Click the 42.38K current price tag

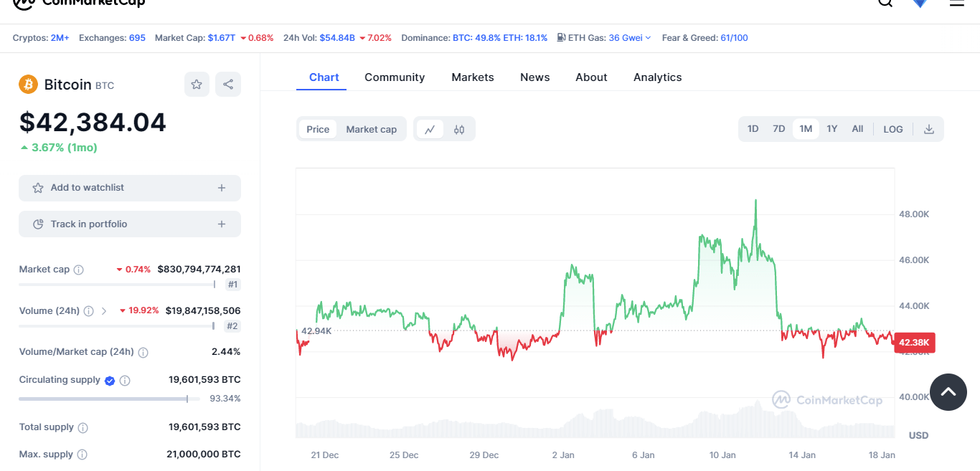pyautogui.click(x=914, y=343)
